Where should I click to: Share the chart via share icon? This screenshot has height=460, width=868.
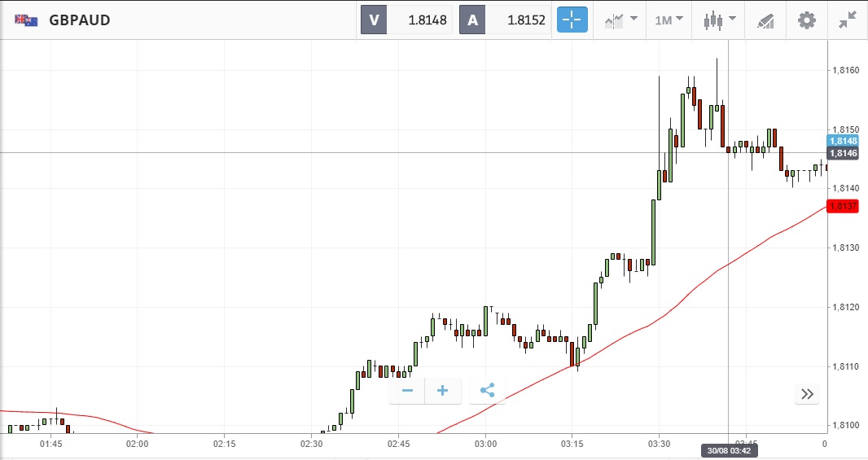click(x=487, y=391)
